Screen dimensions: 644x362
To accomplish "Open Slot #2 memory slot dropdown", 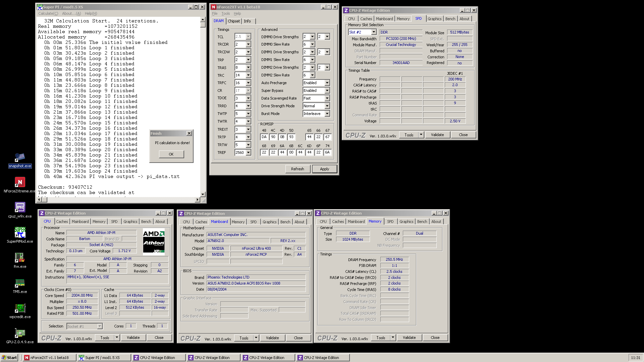I will click(x=374, y=32).
